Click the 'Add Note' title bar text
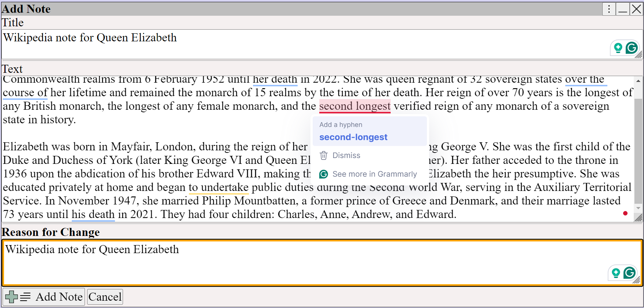Viewport: 644px width, 308px height. pyautogui.click(x=26, y=9)
